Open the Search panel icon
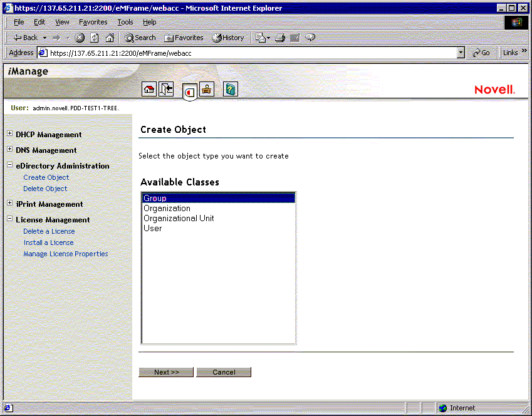The width and height of the screenshot is (532, 416). coord(139,38)
